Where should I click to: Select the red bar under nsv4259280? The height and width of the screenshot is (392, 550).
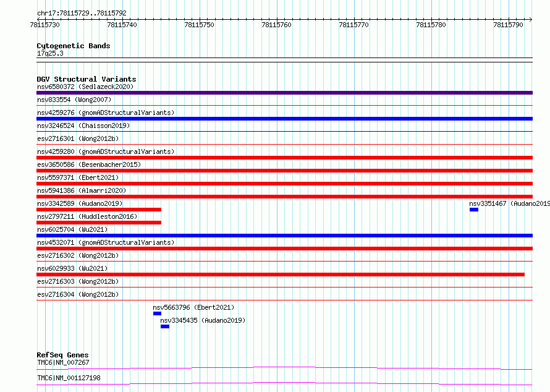point(284,158)
